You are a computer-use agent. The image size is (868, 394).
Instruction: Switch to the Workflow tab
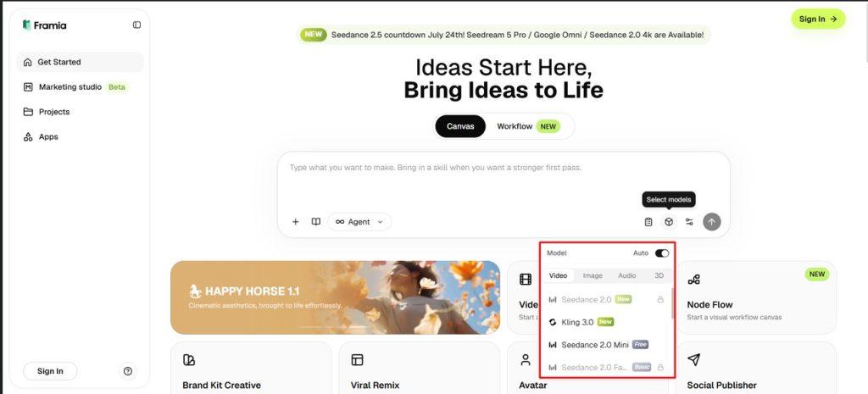[x=529, y=126]
